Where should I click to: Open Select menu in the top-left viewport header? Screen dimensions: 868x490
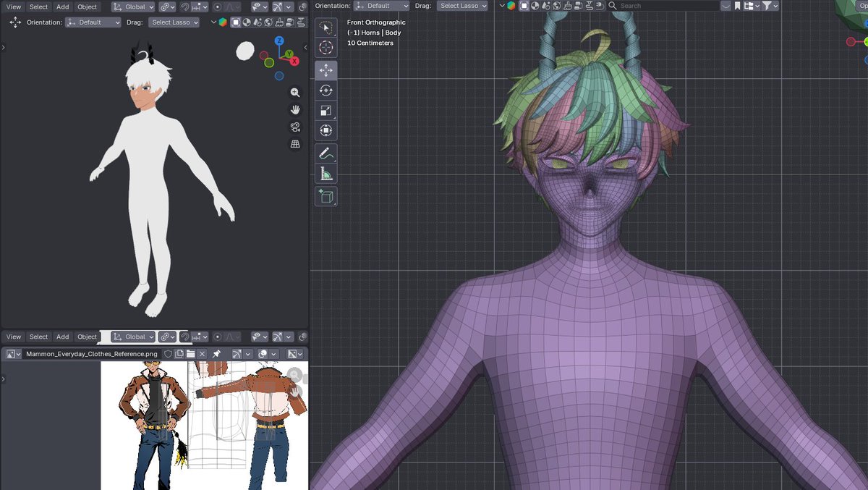[38, 7]
